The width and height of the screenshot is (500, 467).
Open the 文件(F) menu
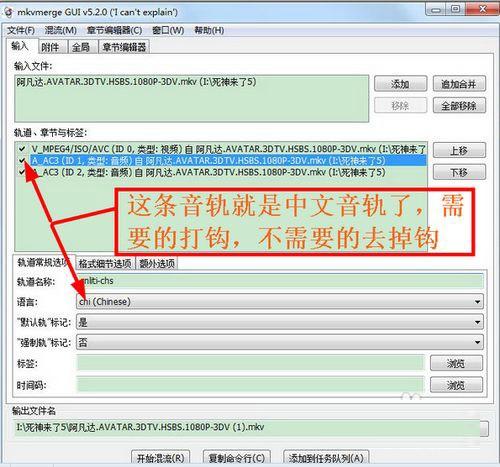(x=21, y=31)
